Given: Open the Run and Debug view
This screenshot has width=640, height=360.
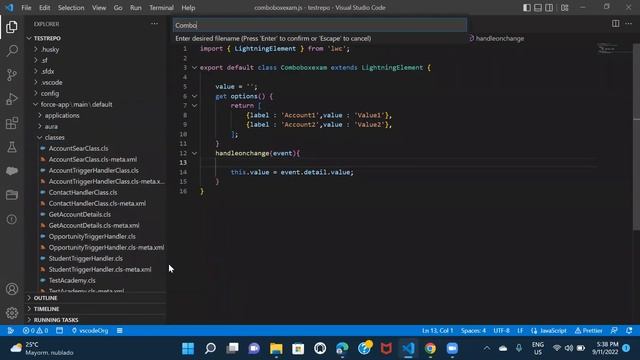Looking at the screenshot, I should point(12,99).
